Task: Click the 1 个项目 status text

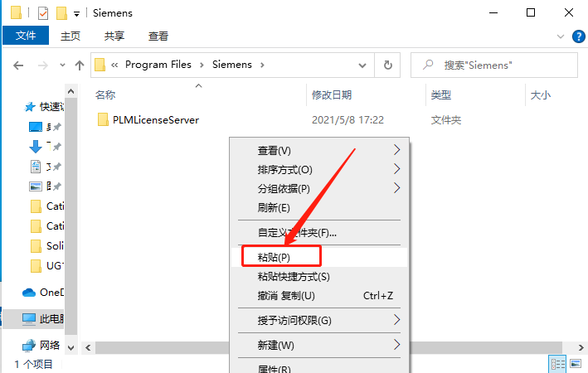Action: click(33, 364)
